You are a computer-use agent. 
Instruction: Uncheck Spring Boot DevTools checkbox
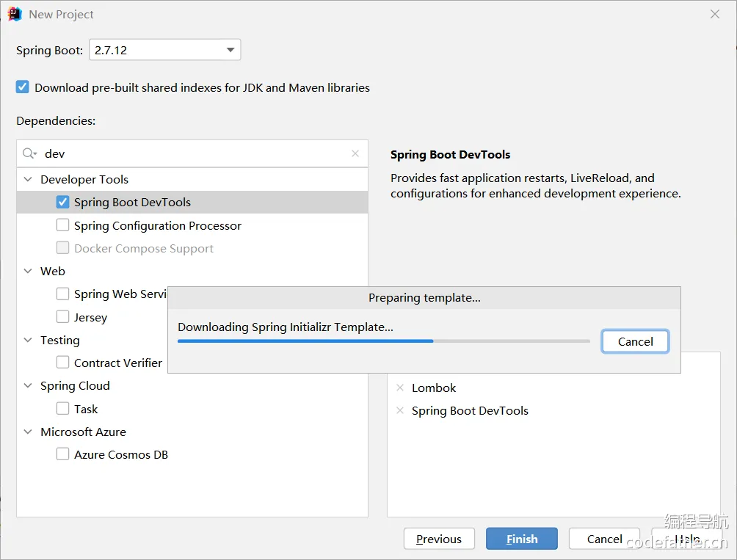pos(62,202)
